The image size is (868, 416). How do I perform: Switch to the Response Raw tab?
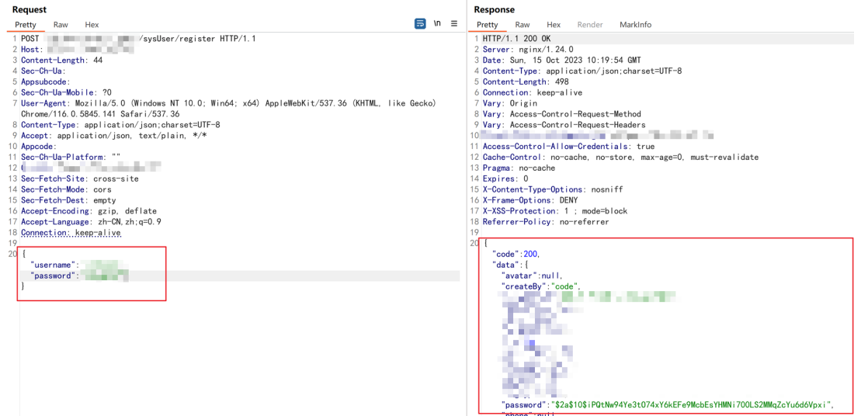click(523, 25)
